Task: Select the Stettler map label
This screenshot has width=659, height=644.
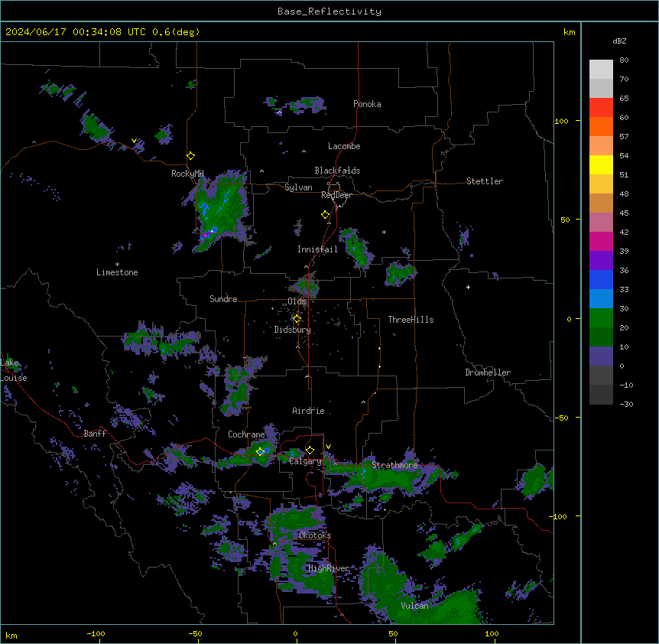Action: click(x=485, y=181)
